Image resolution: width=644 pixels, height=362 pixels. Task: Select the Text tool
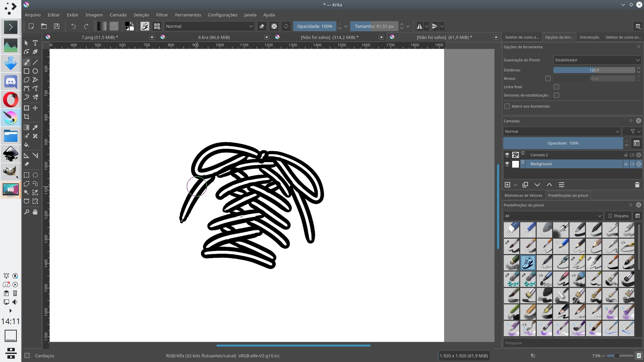coord(35,43)
